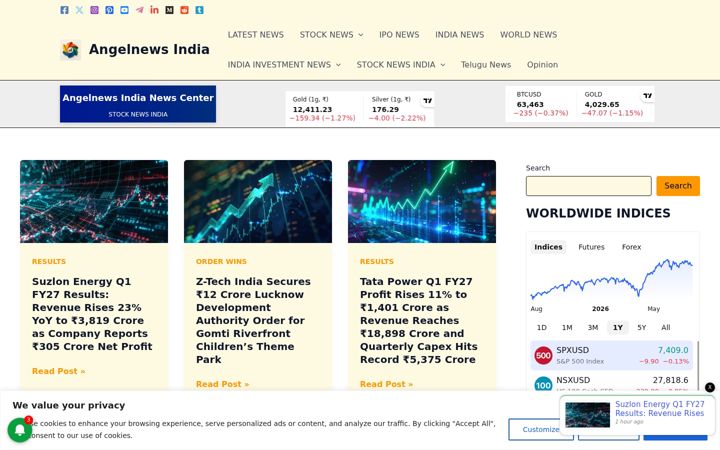
Task: Open the Suzlon Energy article thumbnail image
Action: pyautogui.click(x=94, y=202)
